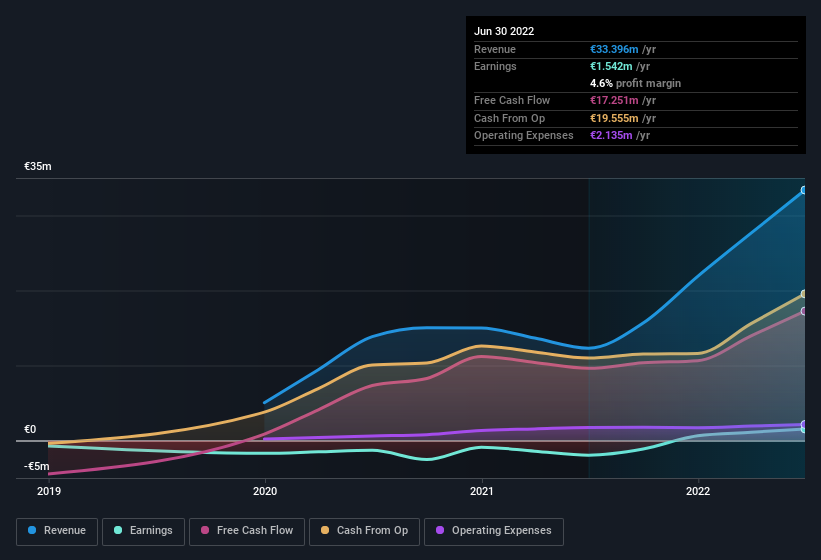Click the €0 y-axis label
Viewport: 821px width, 560px height.
[30, 429]
